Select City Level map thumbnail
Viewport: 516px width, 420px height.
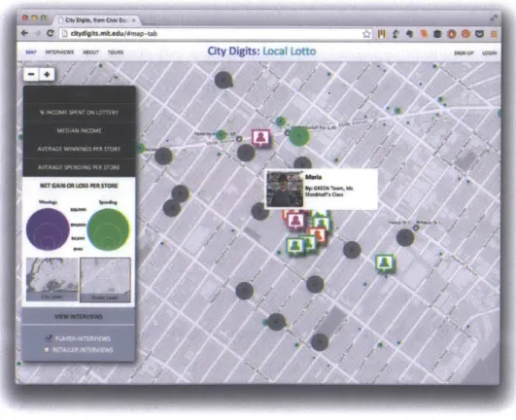52,279
